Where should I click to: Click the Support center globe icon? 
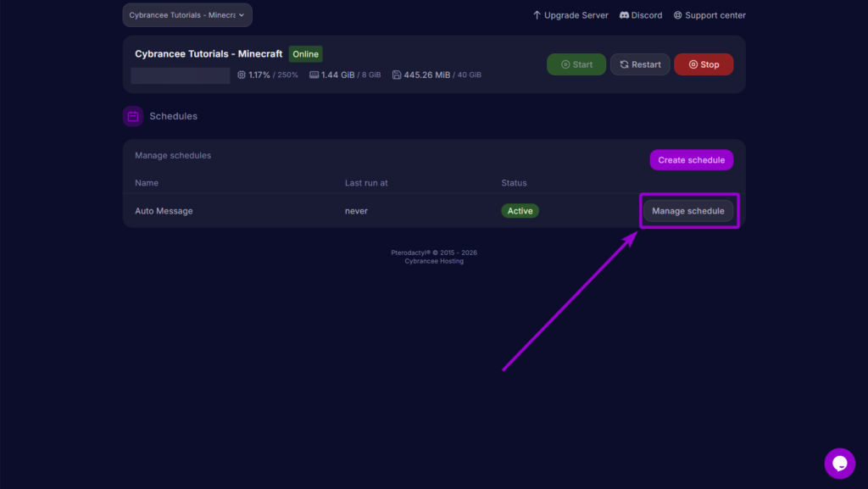pos(676,14)
